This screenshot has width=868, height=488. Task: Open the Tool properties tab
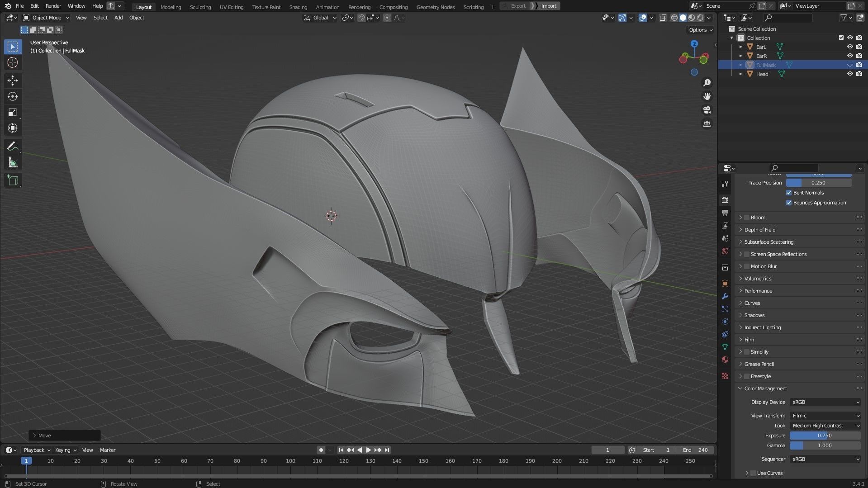click(x=725, y=184)
